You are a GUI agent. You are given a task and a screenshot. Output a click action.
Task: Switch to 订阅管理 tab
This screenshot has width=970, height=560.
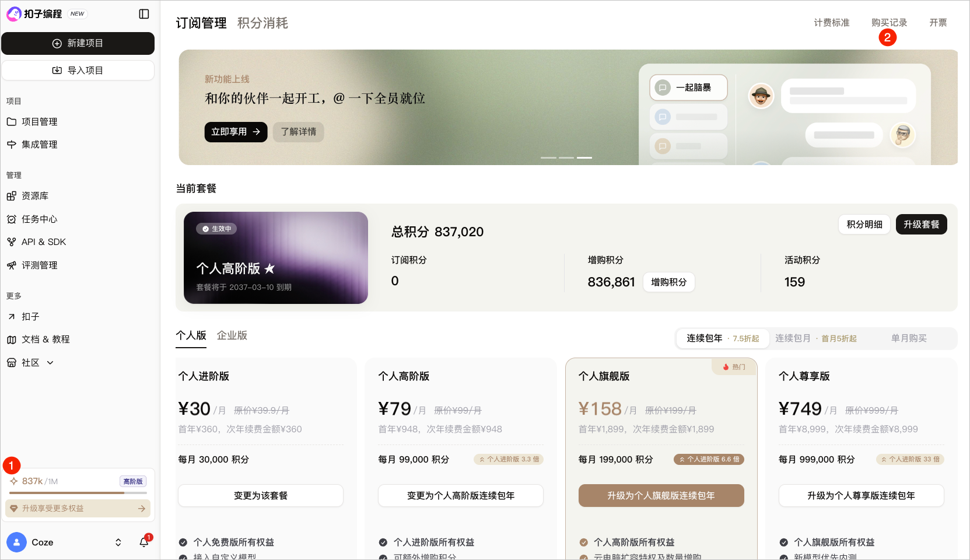(x=201, y=23)
